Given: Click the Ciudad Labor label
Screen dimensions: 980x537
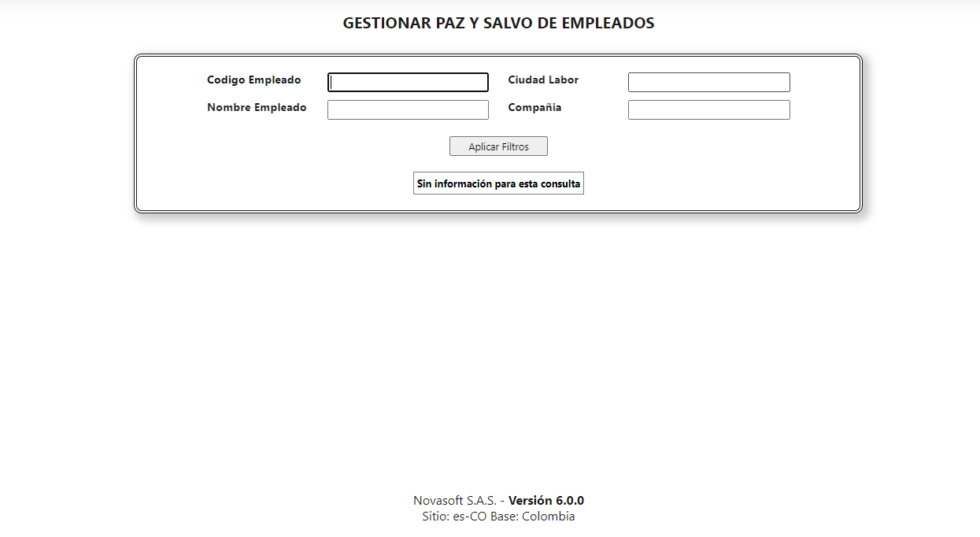Looking at the screenshot, I should pyautogui.click(x=543, y=80).
